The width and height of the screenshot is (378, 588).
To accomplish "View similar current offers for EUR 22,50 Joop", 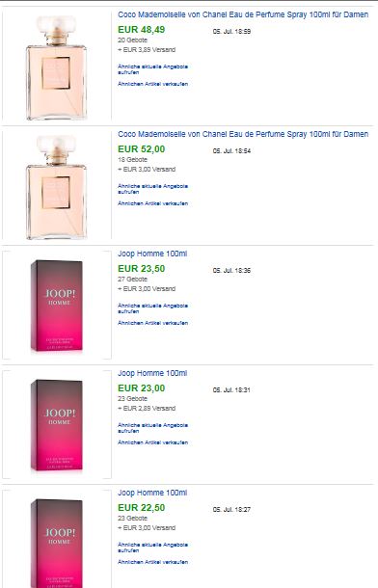I will (x=152, y=548).
